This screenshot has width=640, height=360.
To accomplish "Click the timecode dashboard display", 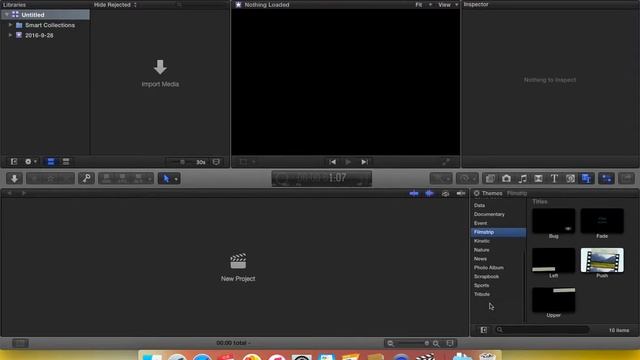I will click(x=322, y=178).
